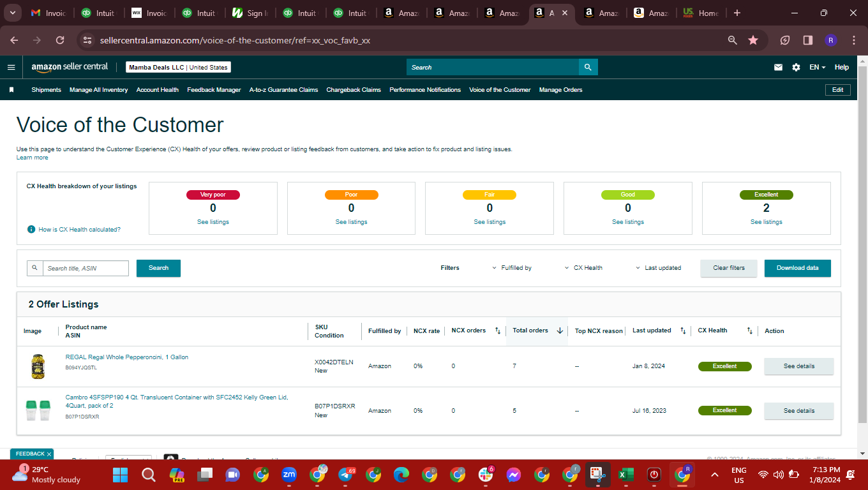
Task: Sort the table by CX Health
Action: pyautogui.click(x=750, y=330)
